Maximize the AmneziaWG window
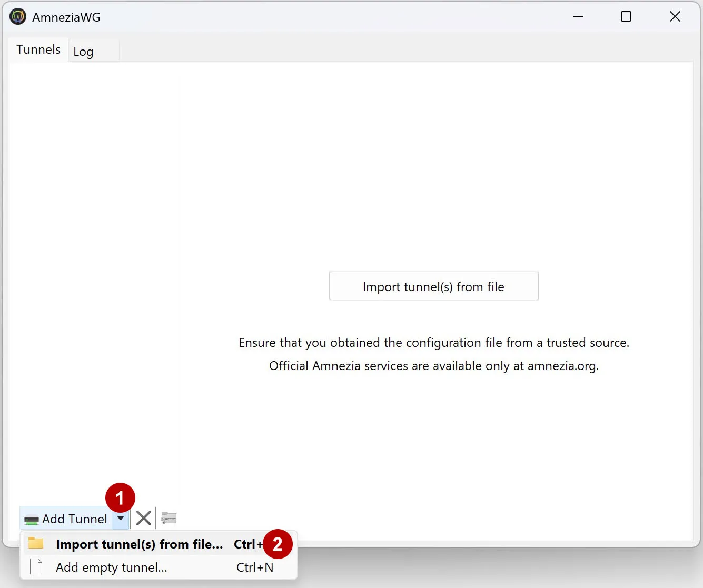This screenshot has width=703, height=588. click(626, 16)
